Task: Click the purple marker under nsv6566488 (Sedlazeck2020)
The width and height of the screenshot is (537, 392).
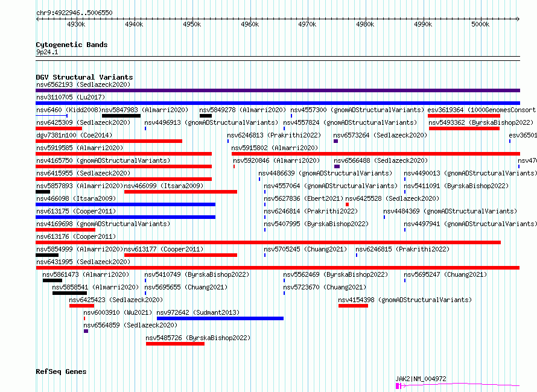Action: (337, 166)
